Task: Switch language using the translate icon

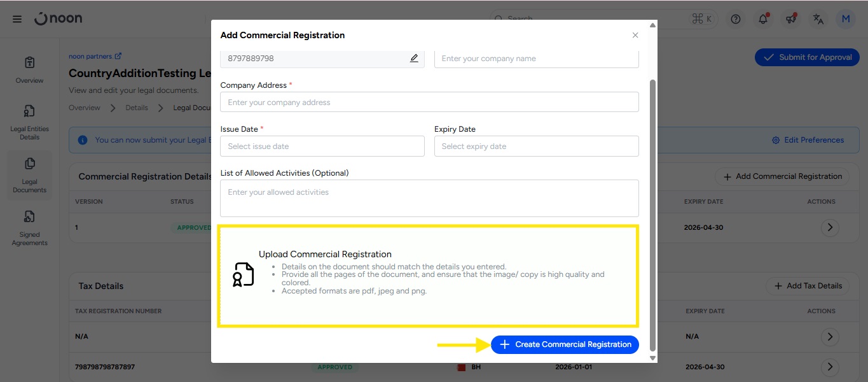Action: click(x=818, y=19)
